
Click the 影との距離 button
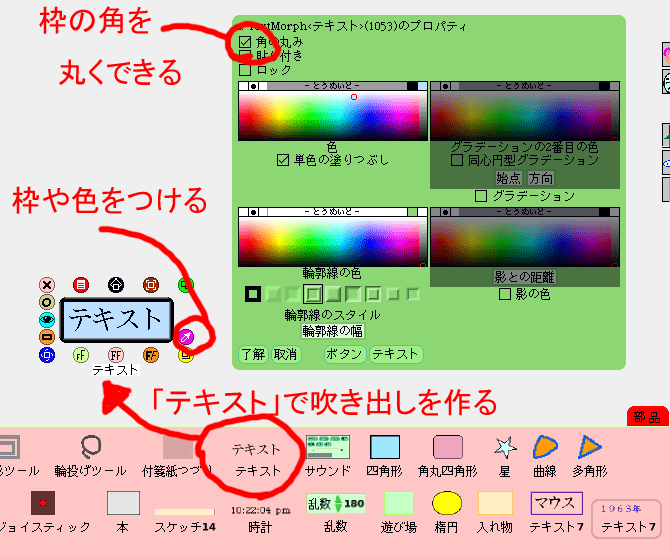[x=524, y=277]
